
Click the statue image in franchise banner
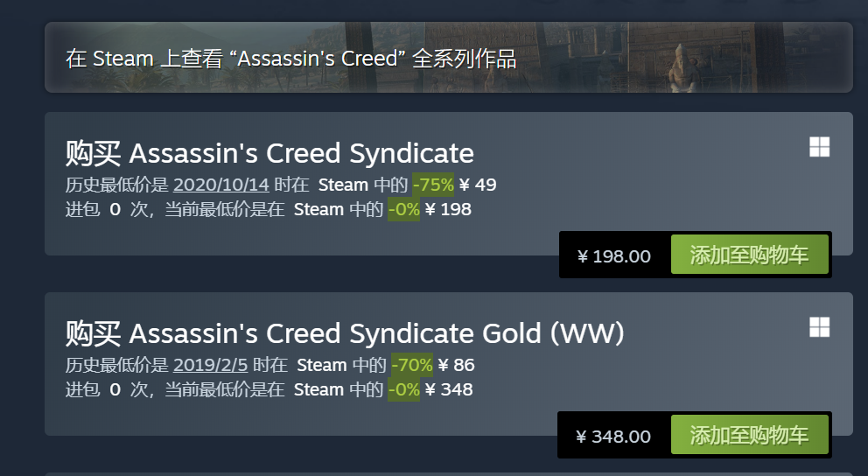click(x=682, y=67)
